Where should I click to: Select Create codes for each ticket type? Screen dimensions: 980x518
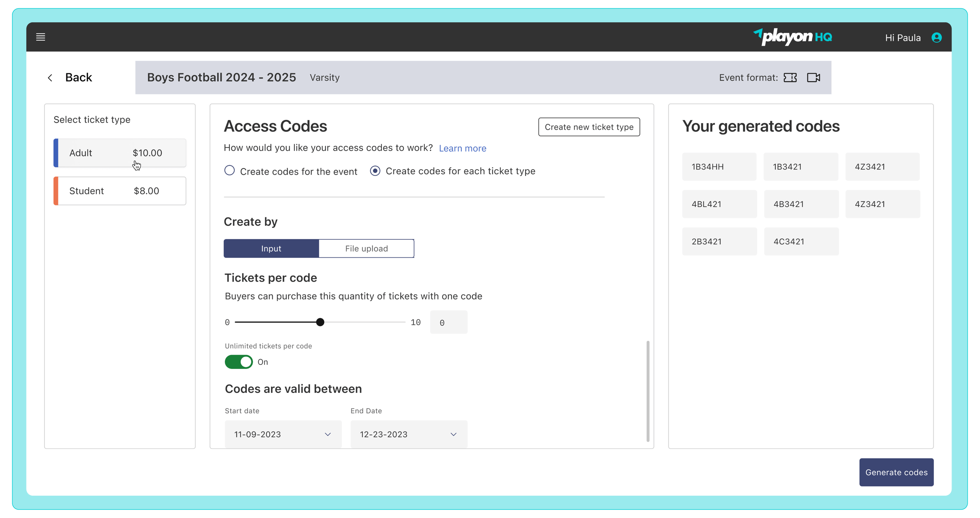374,170
